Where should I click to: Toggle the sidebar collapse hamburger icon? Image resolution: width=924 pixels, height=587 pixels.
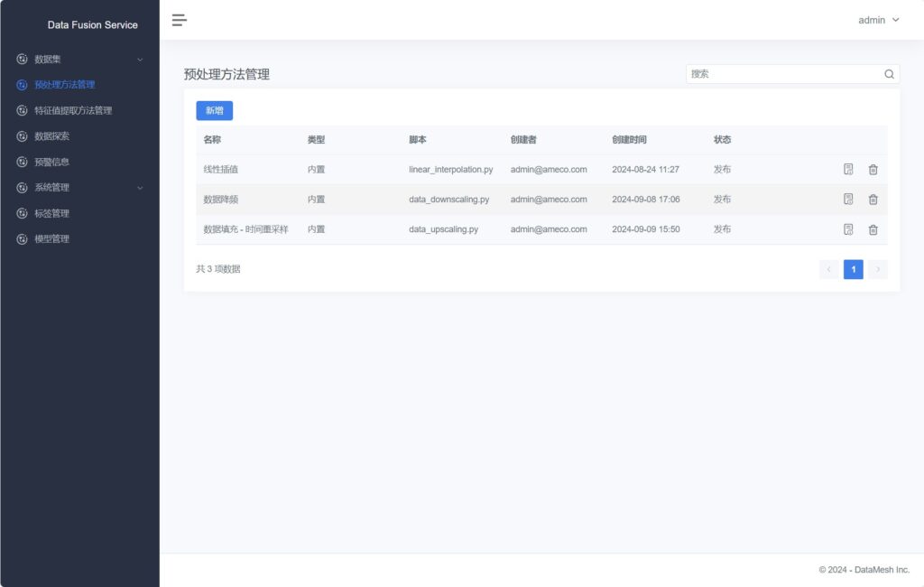[180, 20]
